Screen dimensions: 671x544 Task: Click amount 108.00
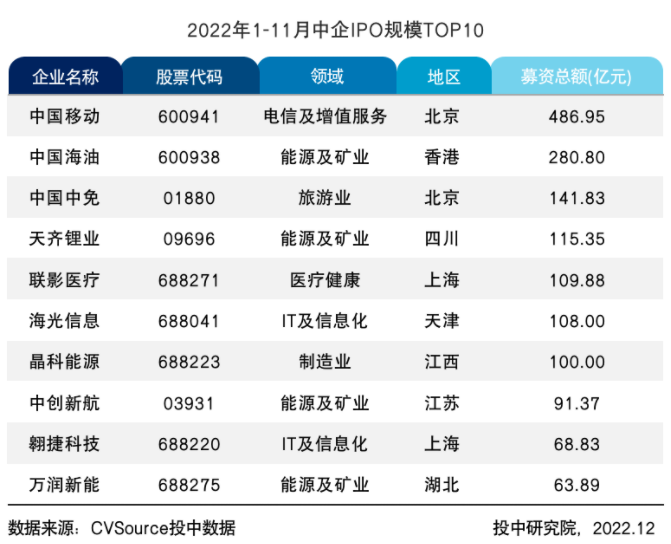[x=577, y=321]
